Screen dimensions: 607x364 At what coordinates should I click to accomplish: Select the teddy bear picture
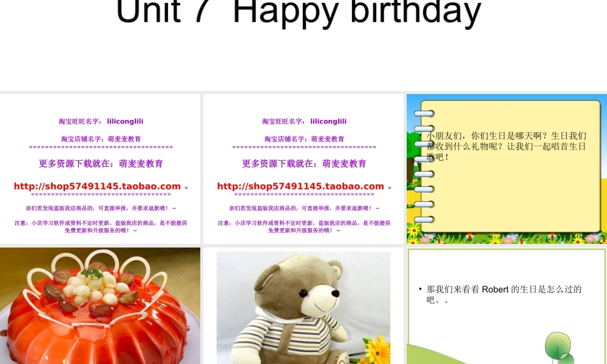[x=303, y=305]
